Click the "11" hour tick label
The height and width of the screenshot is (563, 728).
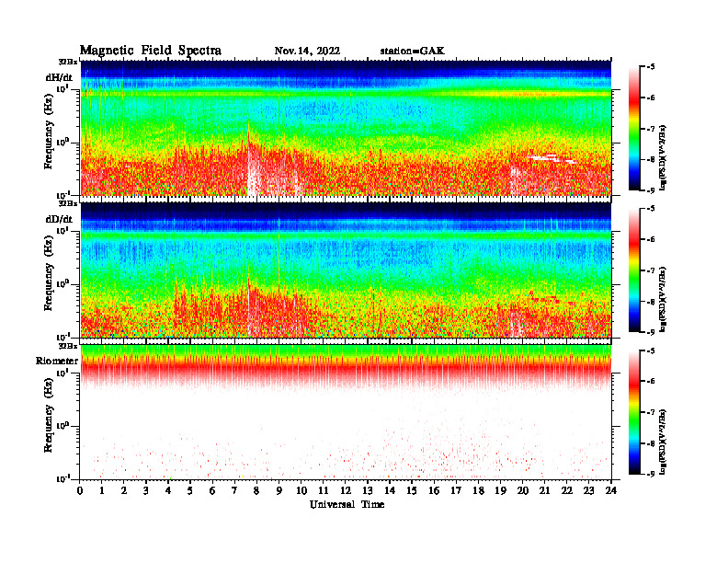324,491
